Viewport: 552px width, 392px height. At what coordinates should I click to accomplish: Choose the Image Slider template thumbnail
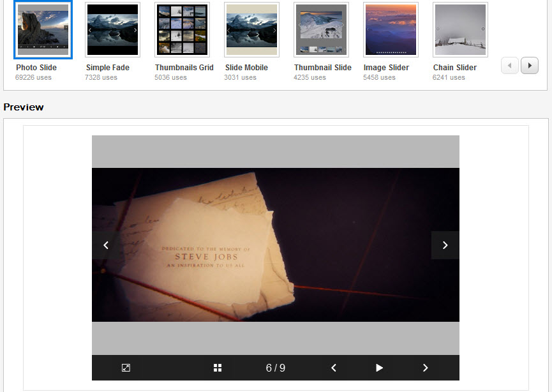tap(391, 29)
